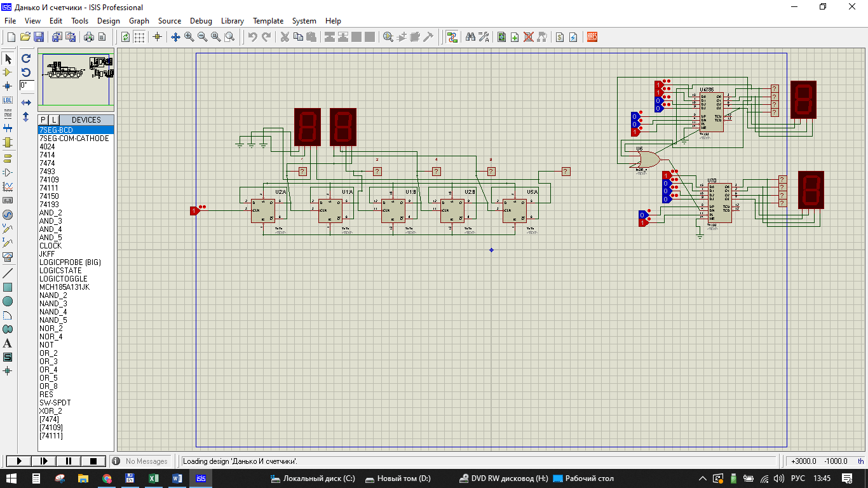Click the No Messages status indicator
868x488 pixels.
[x=140, y=461]
